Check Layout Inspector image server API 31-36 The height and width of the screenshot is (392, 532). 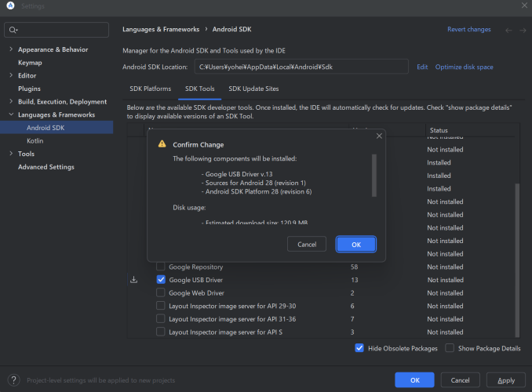(x=161, y=318)
